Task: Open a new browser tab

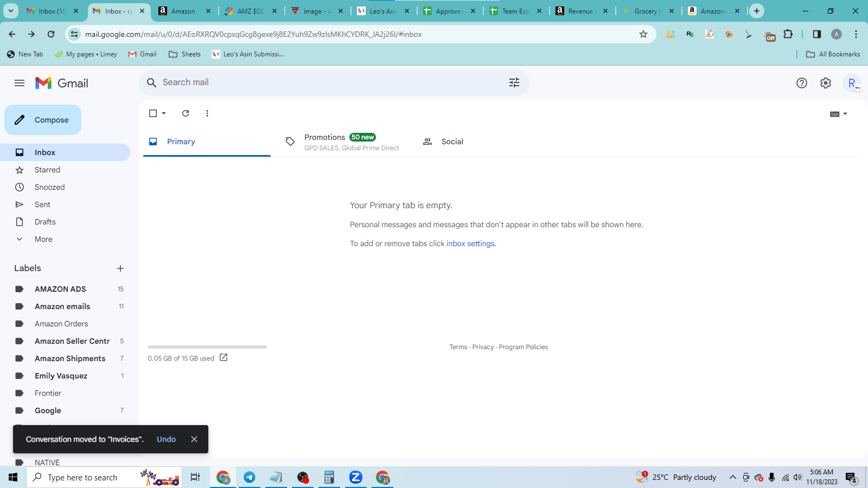Action: pos(757,11)
